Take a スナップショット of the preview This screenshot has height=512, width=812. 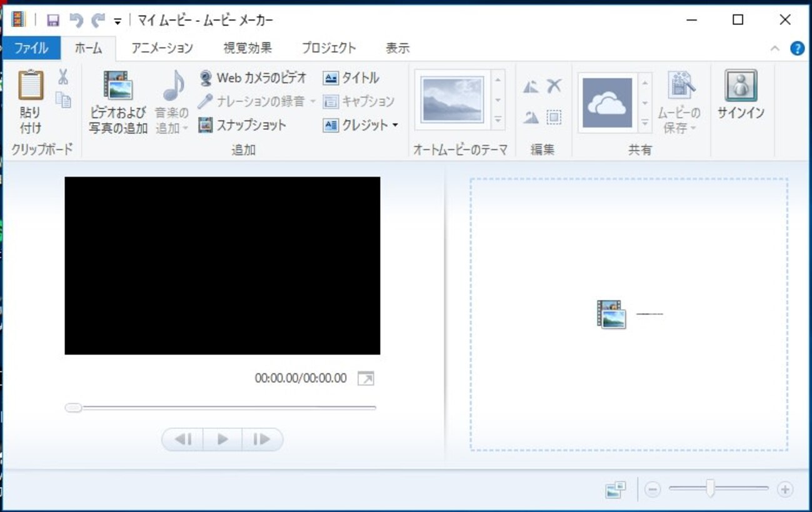[242, 125]
